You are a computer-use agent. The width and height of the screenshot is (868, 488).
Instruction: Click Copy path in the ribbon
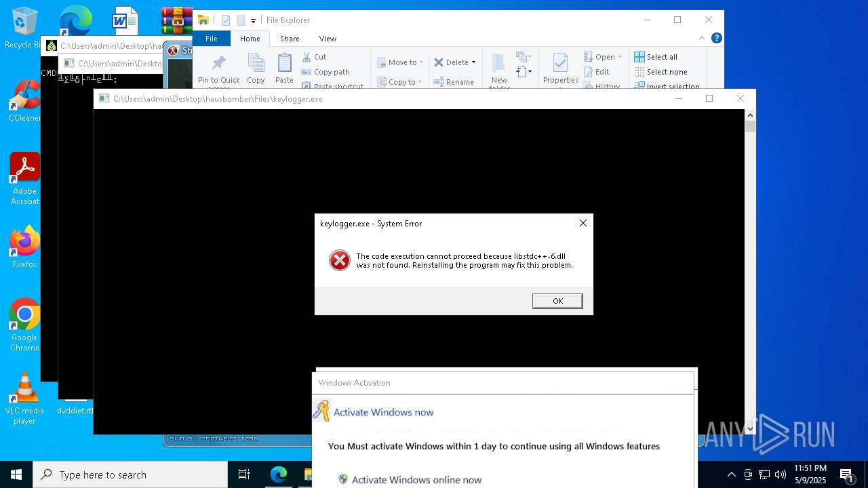click(325, 72)
